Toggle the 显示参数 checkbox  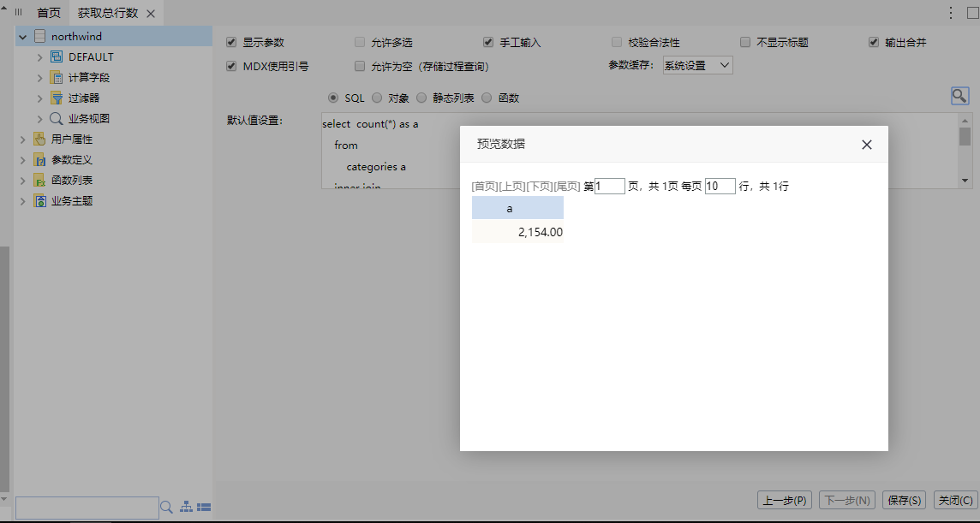(231, 43)
